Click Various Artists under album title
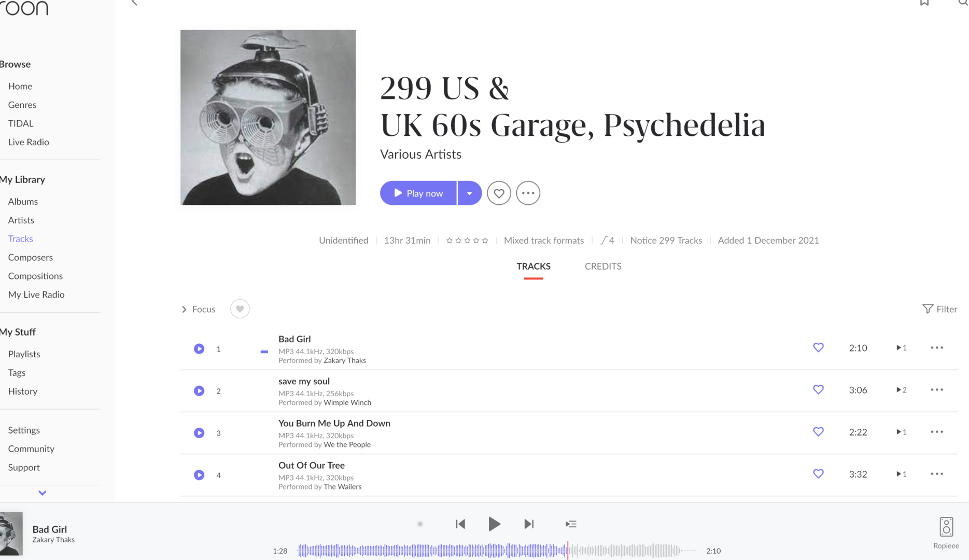The height and width of the screenshot is (560, 969). point(420,155)
